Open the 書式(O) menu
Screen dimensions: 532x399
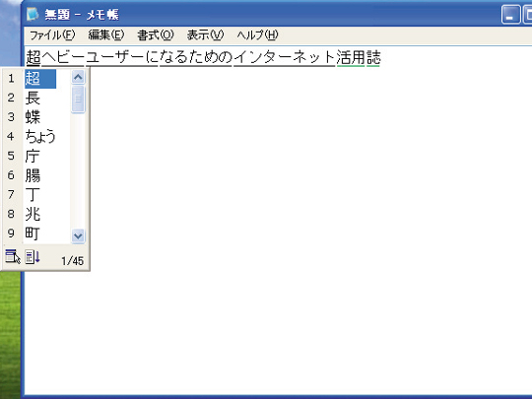pos(156,34)
